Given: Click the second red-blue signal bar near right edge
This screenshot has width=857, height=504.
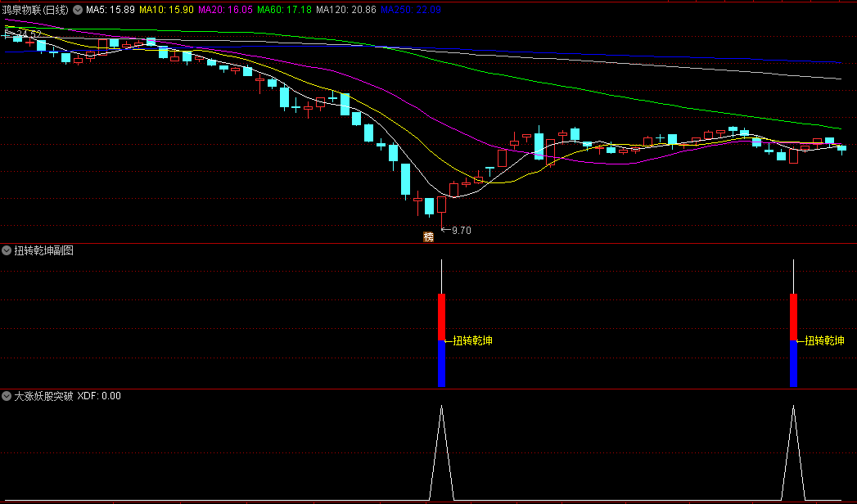Looking at the screenshot, I should point(794,340).
